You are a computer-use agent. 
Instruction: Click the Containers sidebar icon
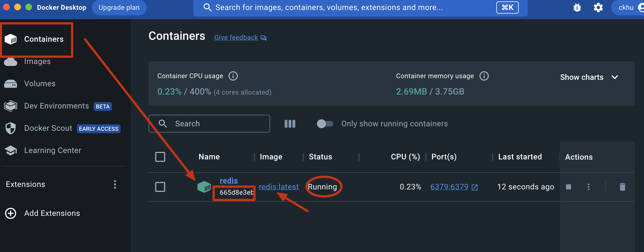[11, 39]
